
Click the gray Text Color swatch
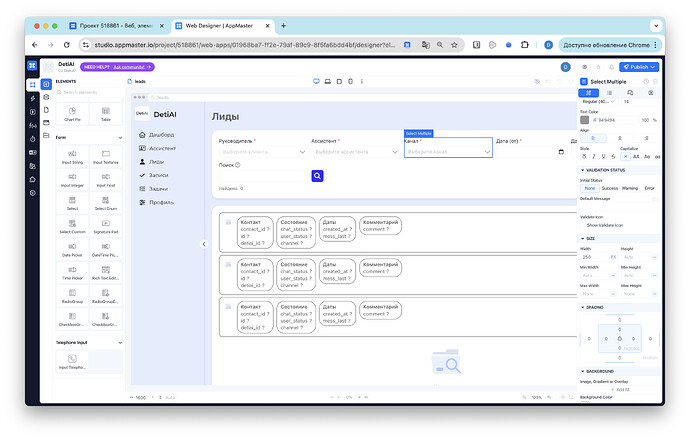(584, 120)
